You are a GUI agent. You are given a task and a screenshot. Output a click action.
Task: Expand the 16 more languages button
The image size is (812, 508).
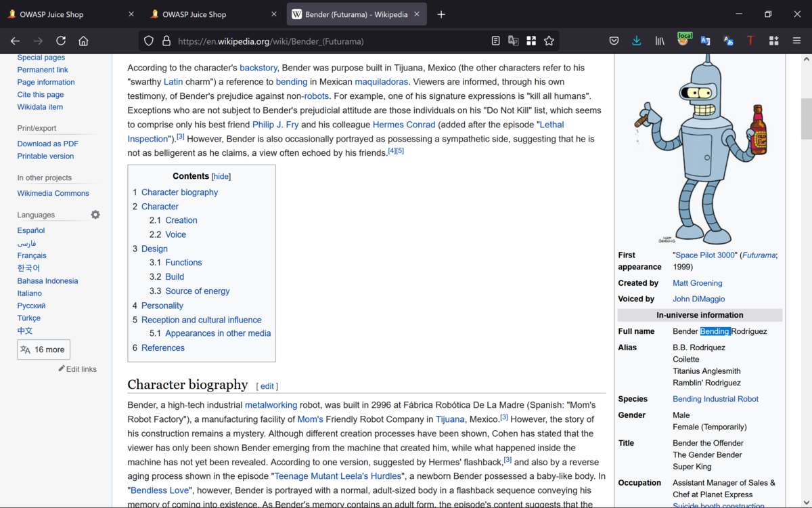point(43,350)
